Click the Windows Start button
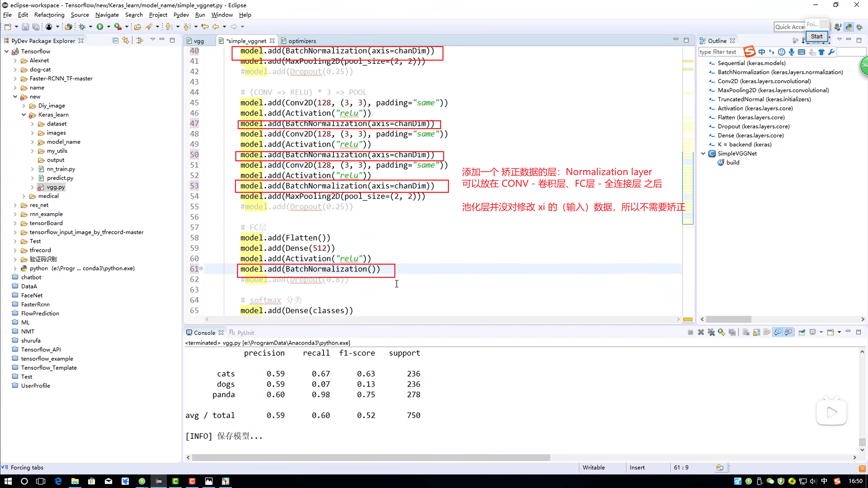 8,481
